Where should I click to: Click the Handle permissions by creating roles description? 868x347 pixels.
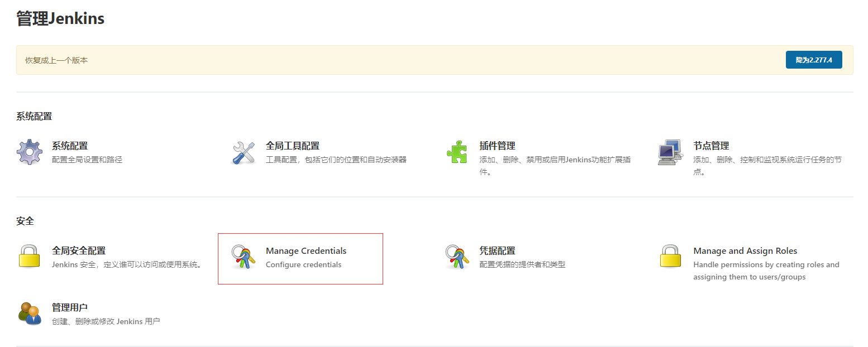[766, 271]
